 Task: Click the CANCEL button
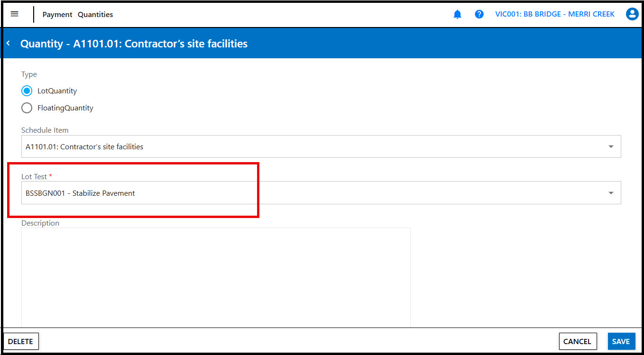click(x=577, y=341)
